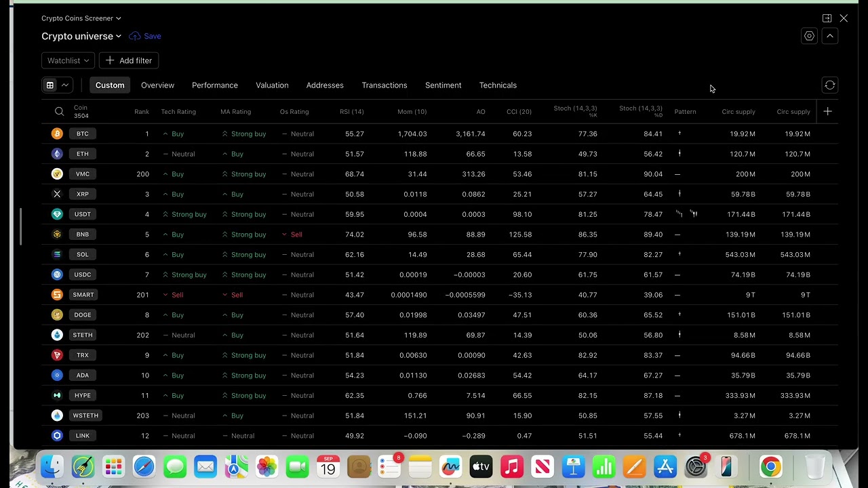Click the LINK Chainlink coin logo
The width and height of the screenshot is (868, 488).
(57, 436)
